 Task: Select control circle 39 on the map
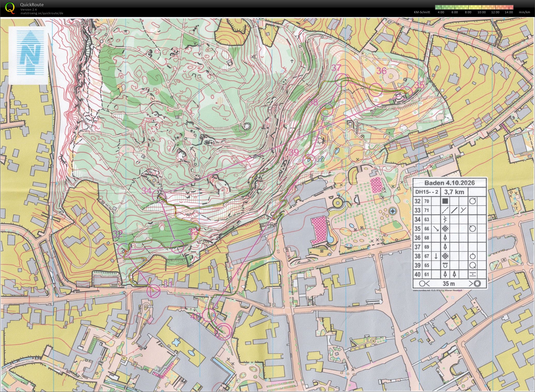(309, 161)
